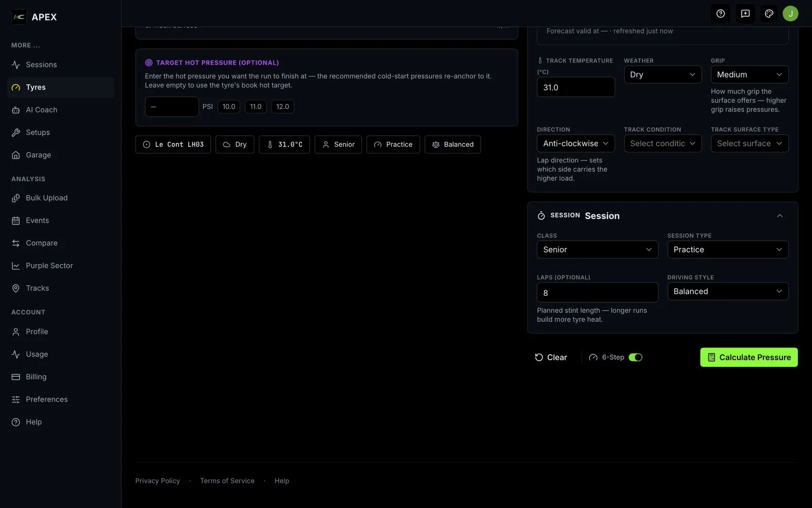The height and width of the screenshot is (508, 812).
Task: Click the Events calendar icon
Action: [x=16, y=220]
